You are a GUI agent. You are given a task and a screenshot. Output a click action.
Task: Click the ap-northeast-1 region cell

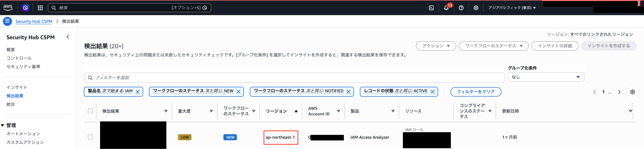[280, 137]
